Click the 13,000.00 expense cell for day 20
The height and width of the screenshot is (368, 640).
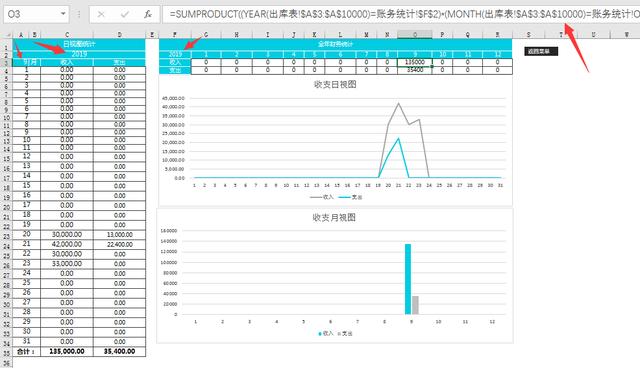pos(119,235)
